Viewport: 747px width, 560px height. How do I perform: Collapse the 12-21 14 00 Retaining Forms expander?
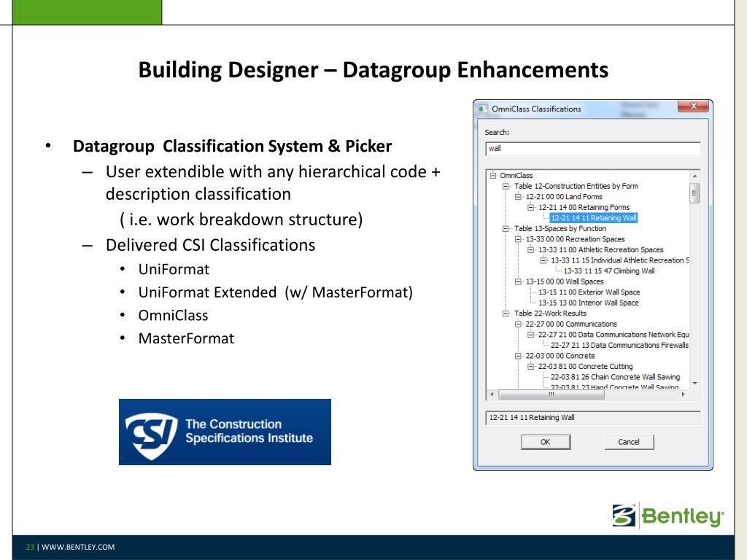[531, 207]
